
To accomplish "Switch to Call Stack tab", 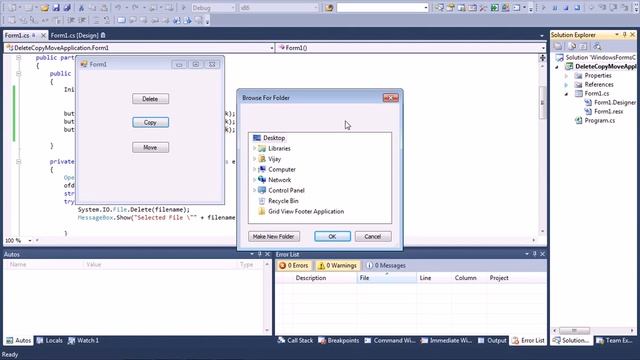I will 295,340.
